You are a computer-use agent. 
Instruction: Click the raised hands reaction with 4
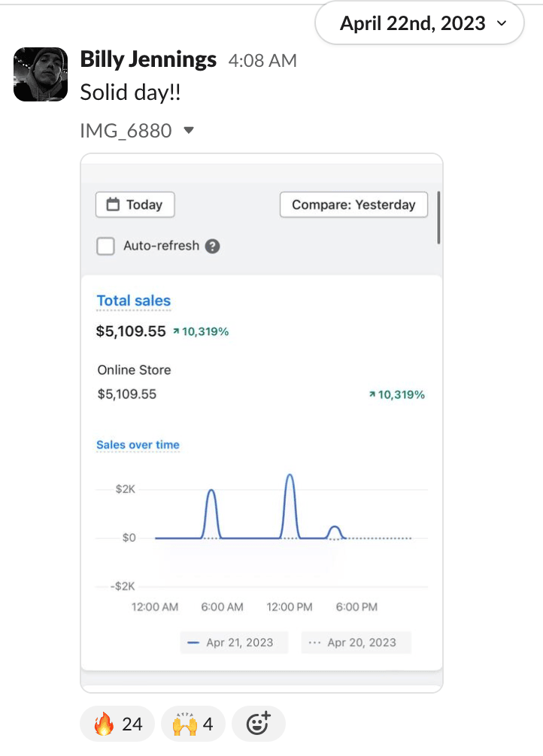click(193, 724)
